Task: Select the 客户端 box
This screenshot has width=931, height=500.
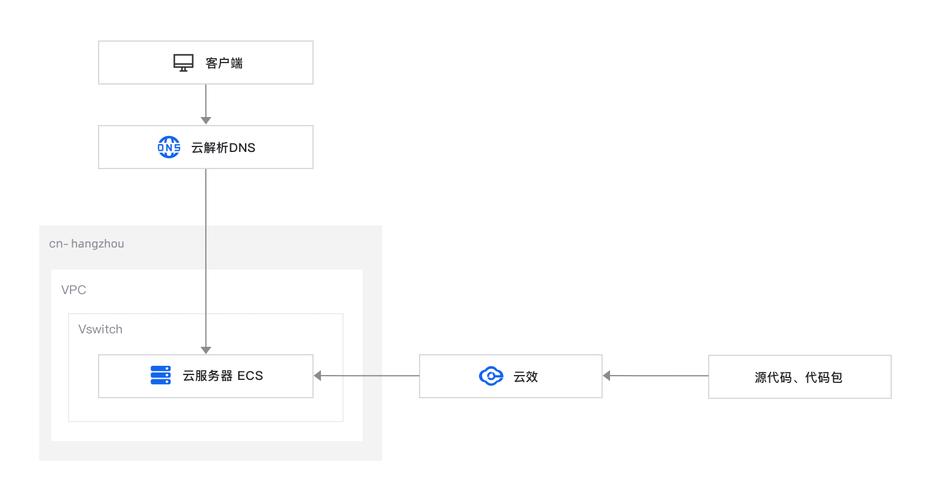Action: pos(205,62)
